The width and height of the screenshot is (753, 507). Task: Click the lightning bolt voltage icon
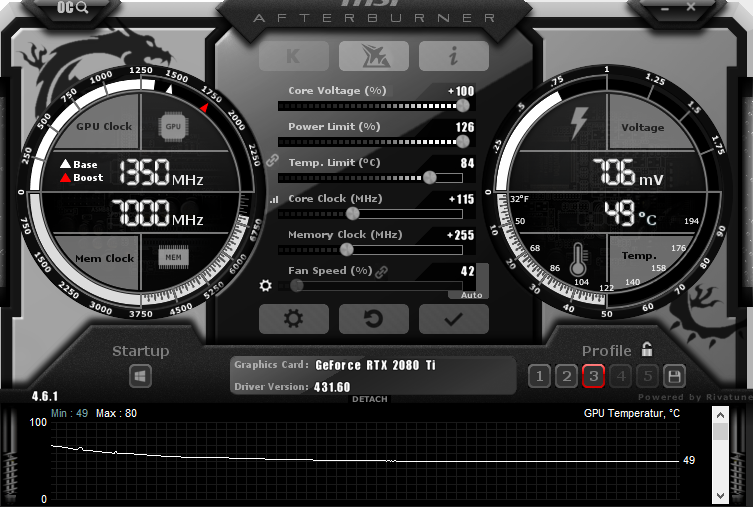578,123
